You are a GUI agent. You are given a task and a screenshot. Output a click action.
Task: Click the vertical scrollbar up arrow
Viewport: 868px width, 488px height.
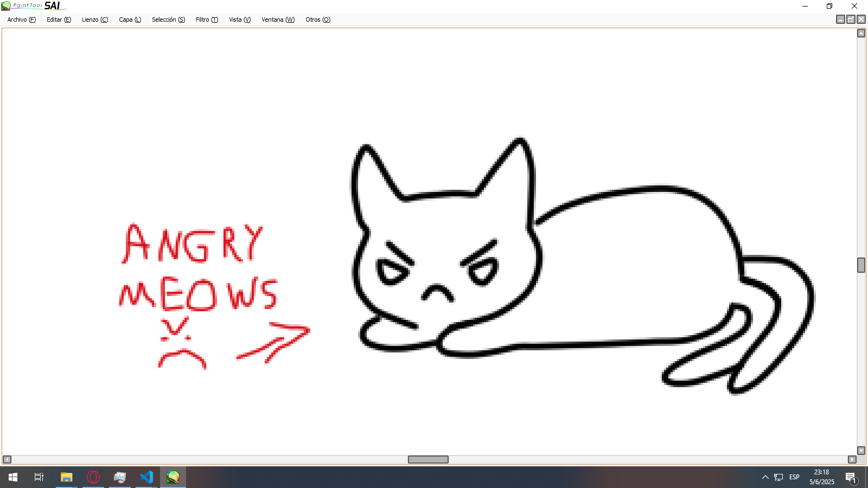click(861, 33)
